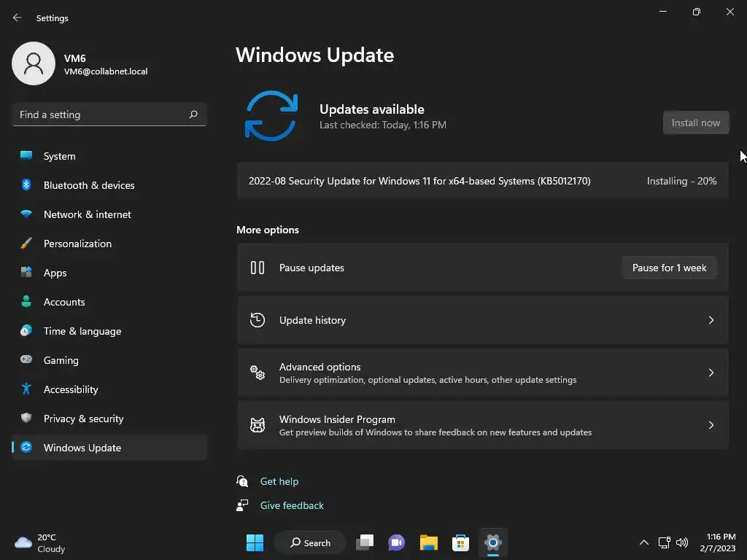Open the clock showing 1:16 PM
This screenshot has height=560, width=747.
tap(718, 542)
